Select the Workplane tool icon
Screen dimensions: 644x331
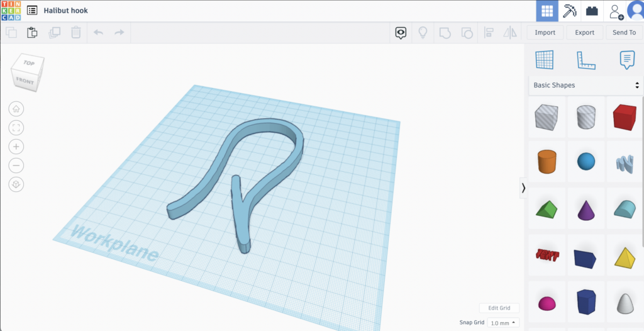545,60
